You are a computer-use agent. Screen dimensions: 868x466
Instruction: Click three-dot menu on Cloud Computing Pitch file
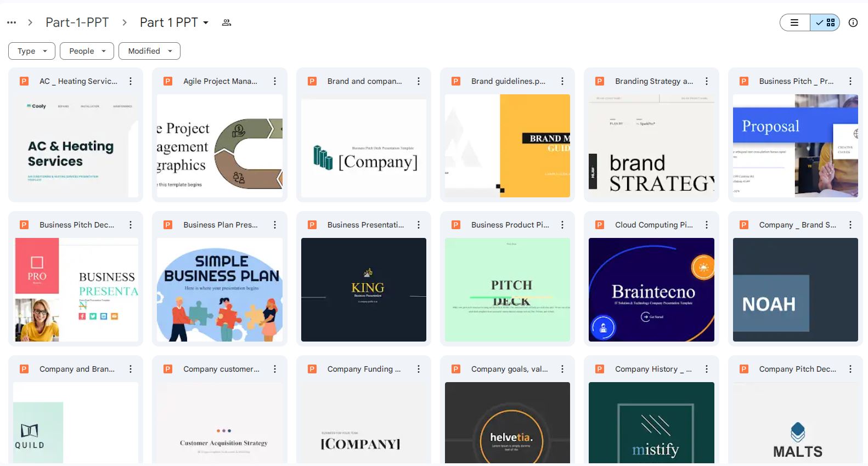(706, 225)
